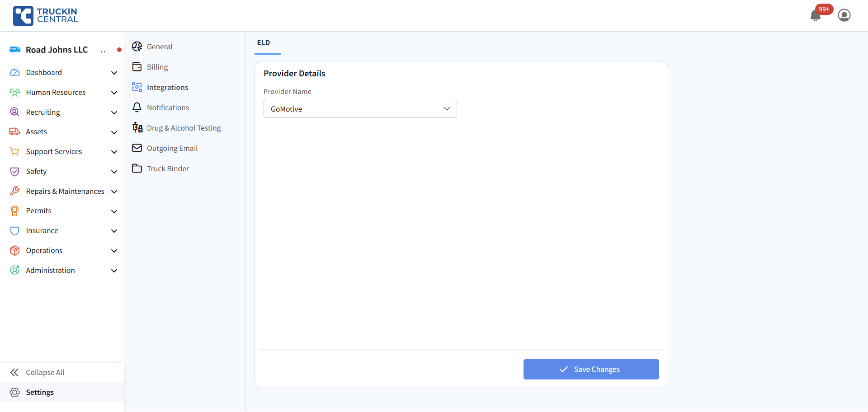This screenshot has height=412, width=868.
Task: Click the Drug & Alcohol Testing icon
Action: (137, 128)
